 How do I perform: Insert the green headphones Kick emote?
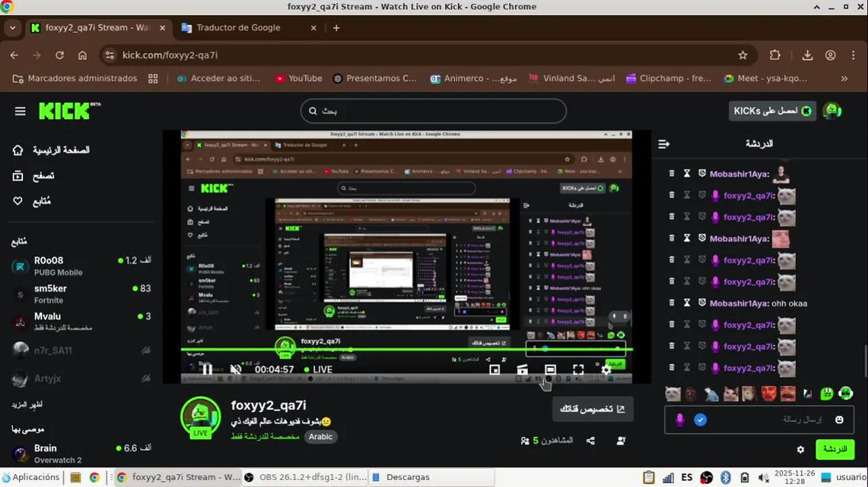point(845,393)
